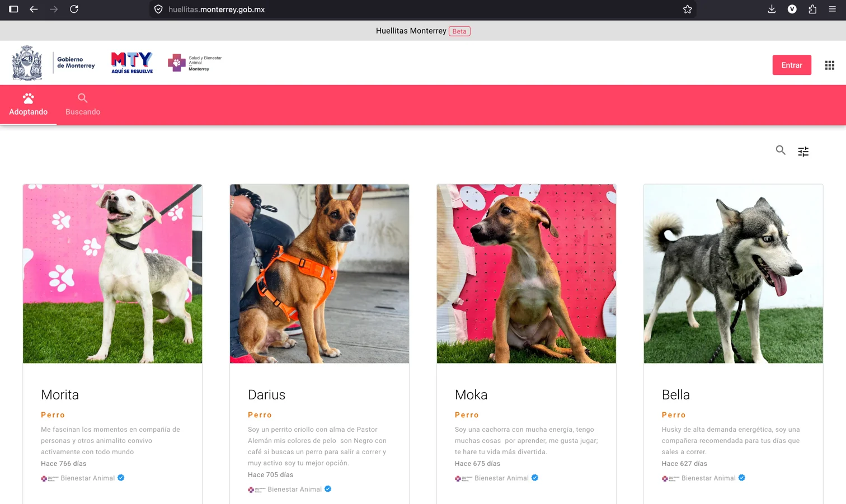Select the Adoptando tab
The width and height of the screenshot is (846, 504).
point(28,105)
